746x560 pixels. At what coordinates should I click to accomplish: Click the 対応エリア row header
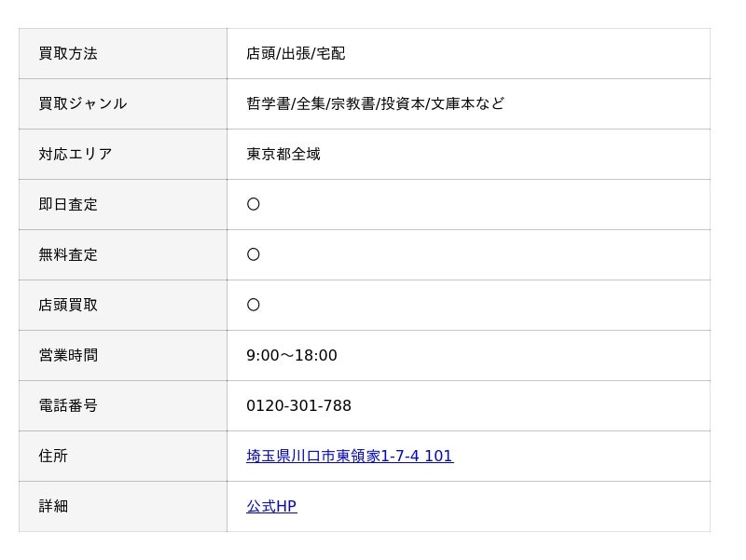coord(76,155)
